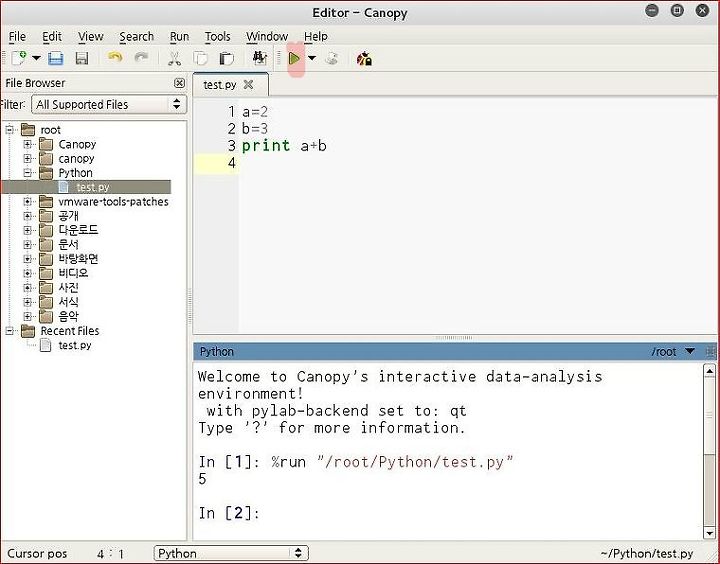Image resolution: width=720 pixels, height=564 pixels.
Task: Cut selection with scissors icon
Action: coord(174,58)
